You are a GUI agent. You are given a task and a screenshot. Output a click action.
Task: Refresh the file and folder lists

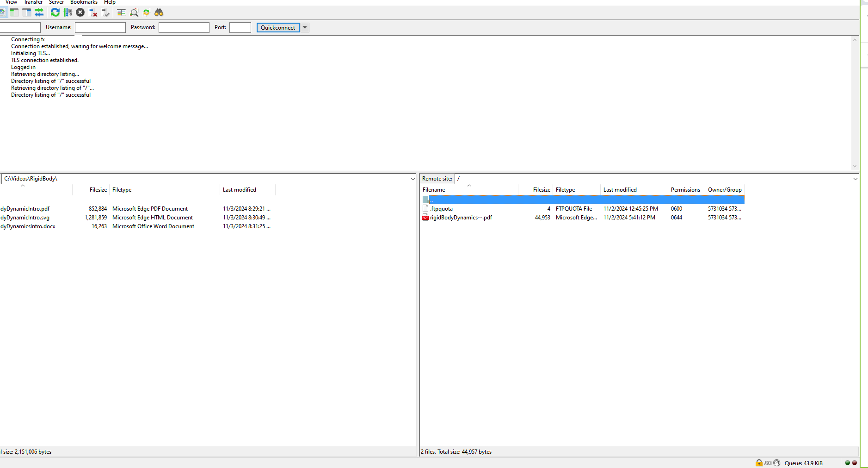pos(55,12)
